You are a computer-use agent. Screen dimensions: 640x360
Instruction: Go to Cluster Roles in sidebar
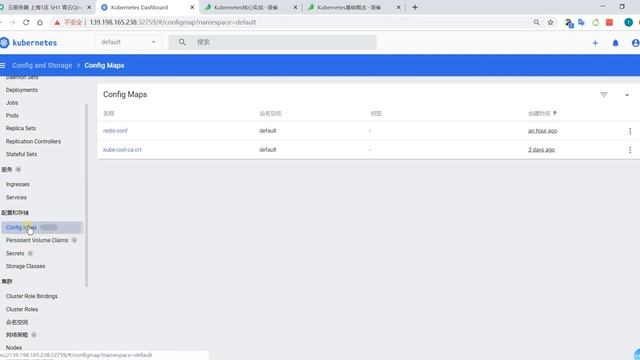22,309
